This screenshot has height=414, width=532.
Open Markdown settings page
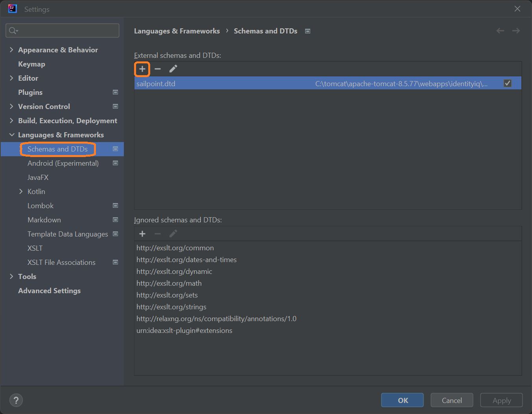coord(44,220)
